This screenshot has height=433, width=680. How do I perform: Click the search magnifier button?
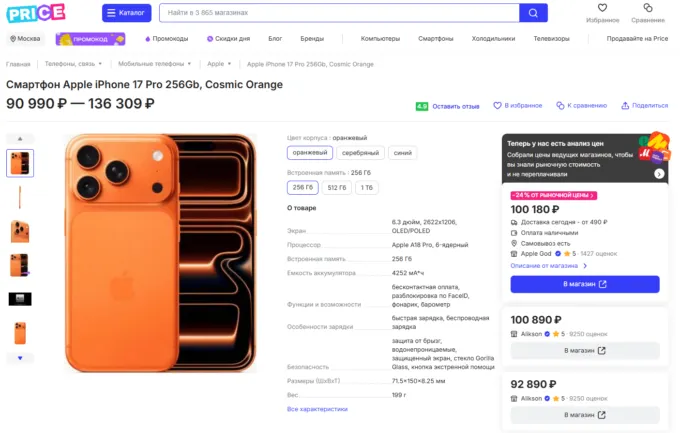[x=533, y=13]
